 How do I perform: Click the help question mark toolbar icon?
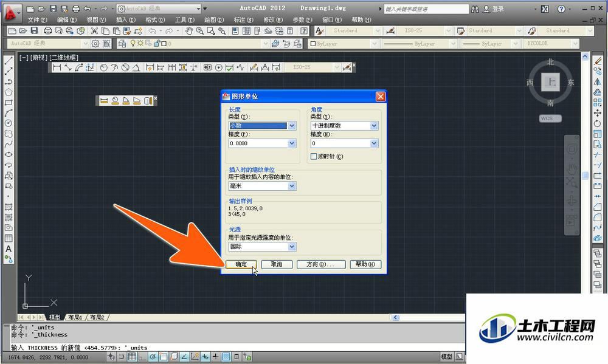click(x=305, y=30)
